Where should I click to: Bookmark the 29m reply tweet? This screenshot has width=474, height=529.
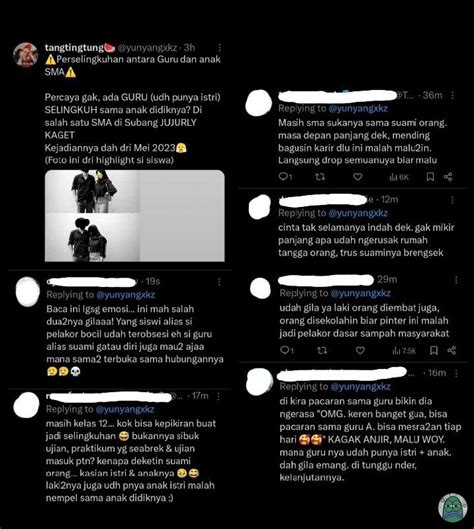pos(434,351)
